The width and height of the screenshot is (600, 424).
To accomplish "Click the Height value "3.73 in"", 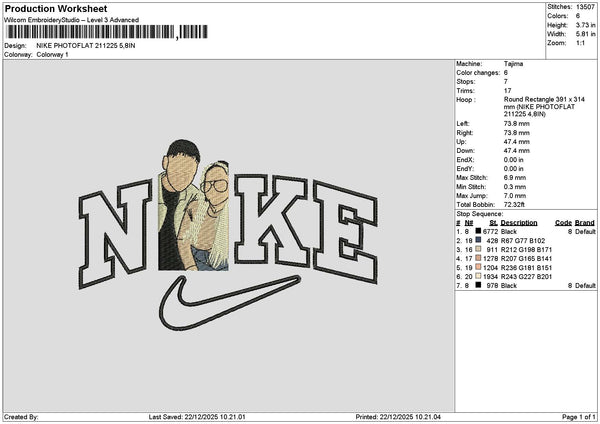I will [x=585, y=25].
